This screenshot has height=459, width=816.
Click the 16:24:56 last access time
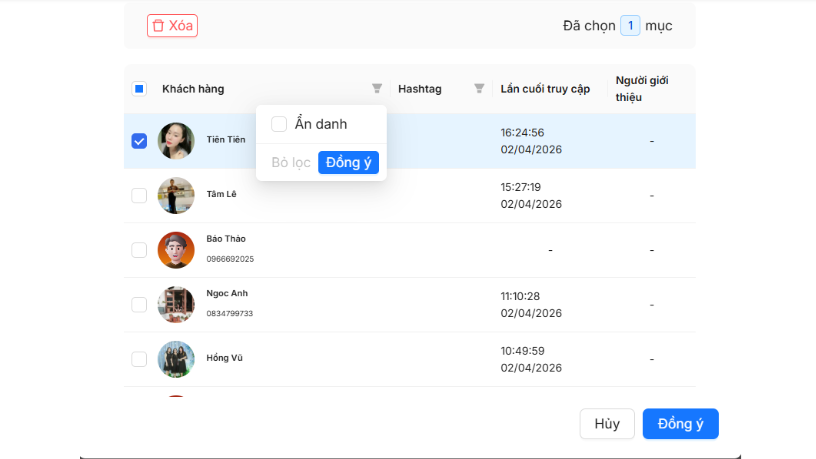[522, 133]
